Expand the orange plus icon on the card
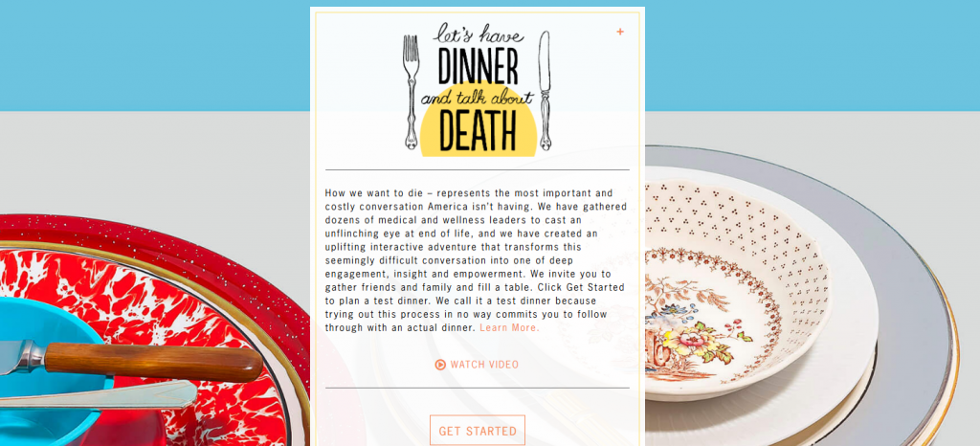The height and width of the screenshot is (446, 980). [620, 32]
